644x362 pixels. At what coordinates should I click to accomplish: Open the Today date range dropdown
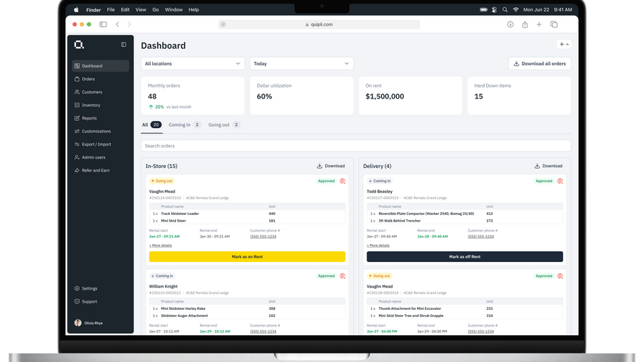click(x=301, y=64)
